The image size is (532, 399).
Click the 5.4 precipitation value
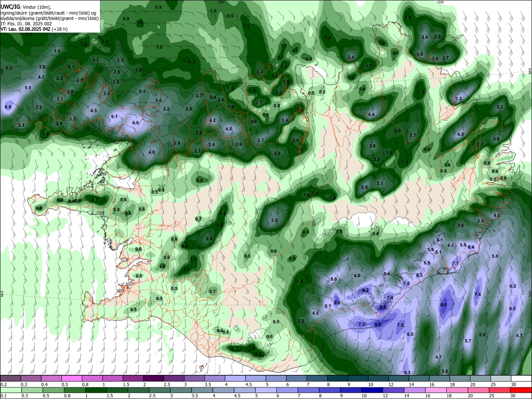click(387, 274)
